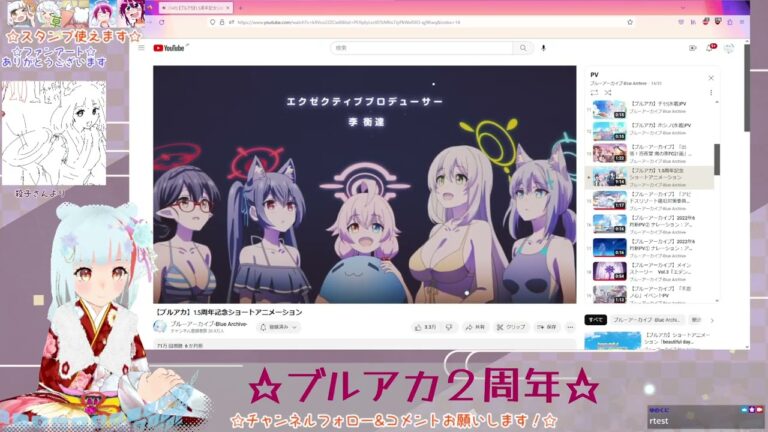Viewport: 768px width, 432px height.
Task: Play the 2022年6月新PV① playlist video
Action: click(651, 248)
